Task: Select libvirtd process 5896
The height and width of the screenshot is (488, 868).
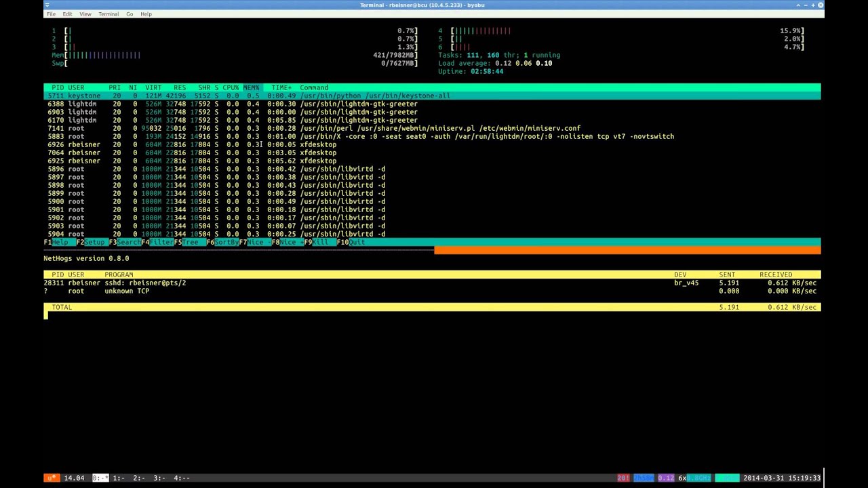Action: [x=432, y=169]
